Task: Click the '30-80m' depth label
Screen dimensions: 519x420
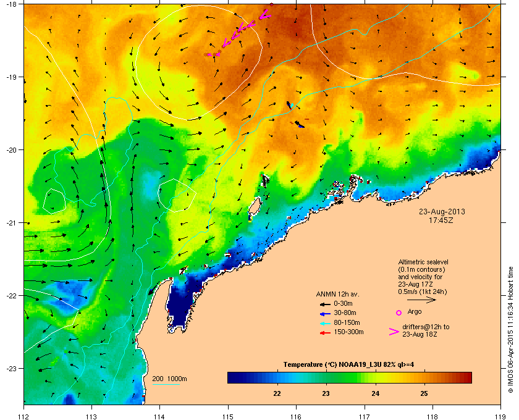Action: [345, 313]
